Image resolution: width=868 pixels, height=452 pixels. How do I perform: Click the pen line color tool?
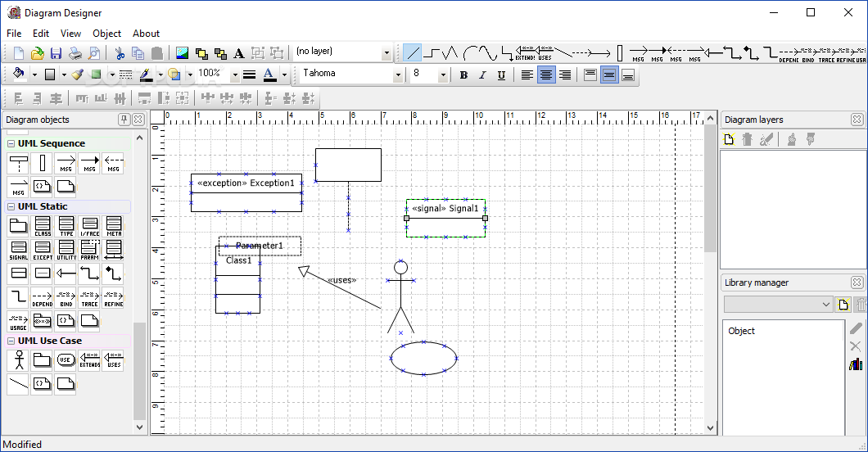145,75
